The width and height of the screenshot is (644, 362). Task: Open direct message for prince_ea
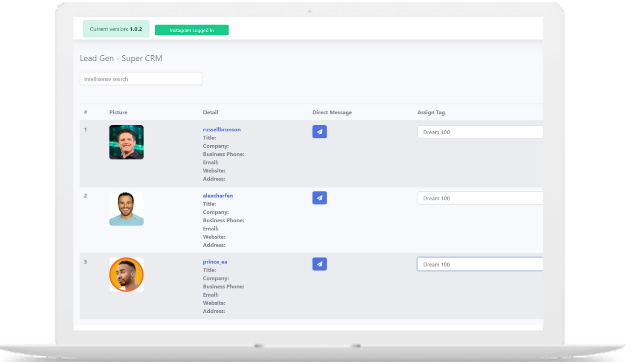(319, 264)
